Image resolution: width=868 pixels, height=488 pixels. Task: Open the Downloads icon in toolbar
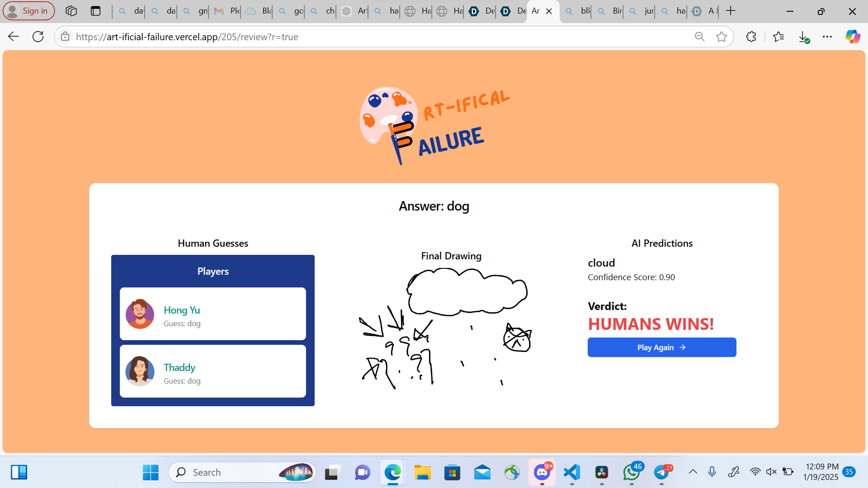(x=803, y=37)
